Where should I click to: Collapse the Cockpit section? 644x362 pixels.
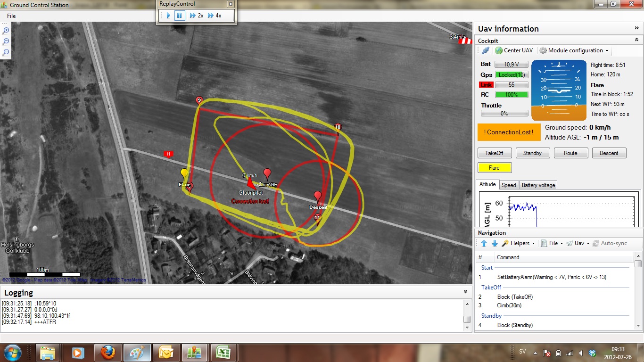tap(636, 41)
